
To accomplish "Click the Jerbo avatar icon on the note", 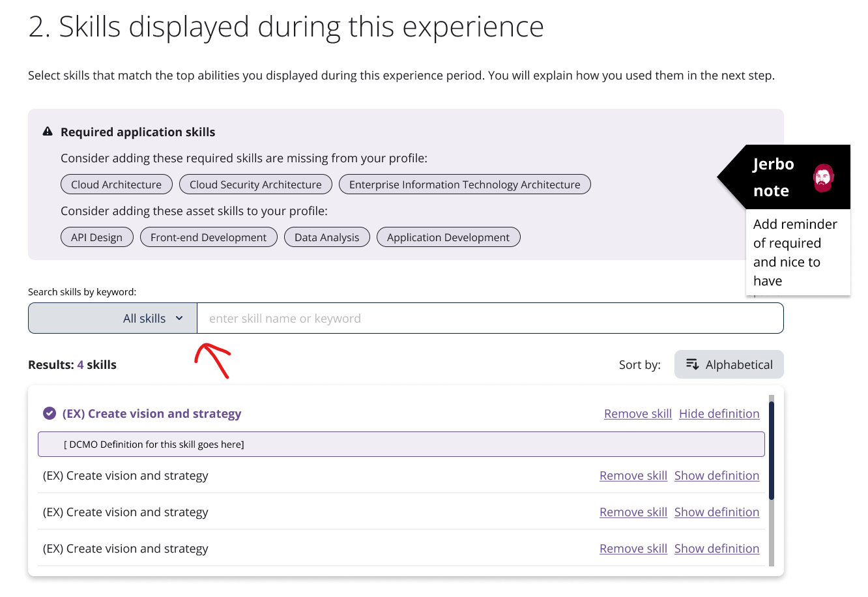I will 822,177.
